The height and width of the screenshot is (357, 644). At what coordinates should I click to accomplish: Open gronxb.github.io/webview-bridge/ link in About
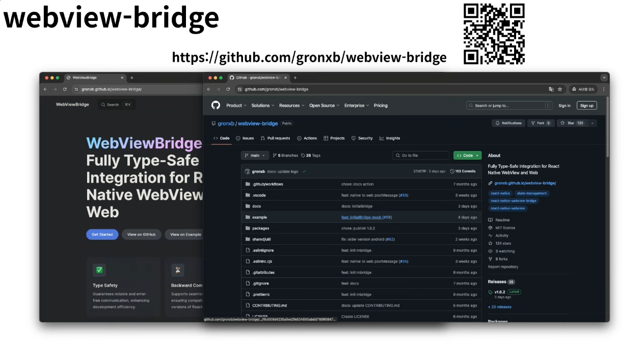click(x=525, y=183)
